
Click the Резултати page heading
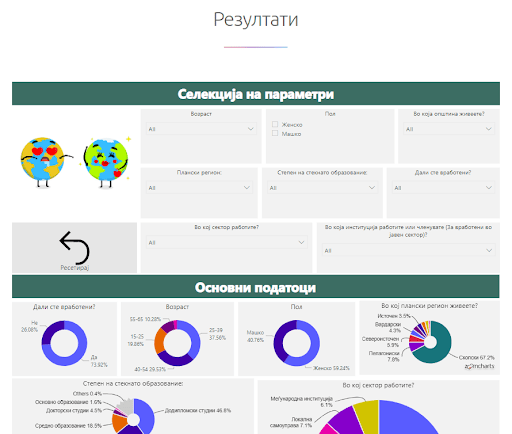[x=256, y=19]
